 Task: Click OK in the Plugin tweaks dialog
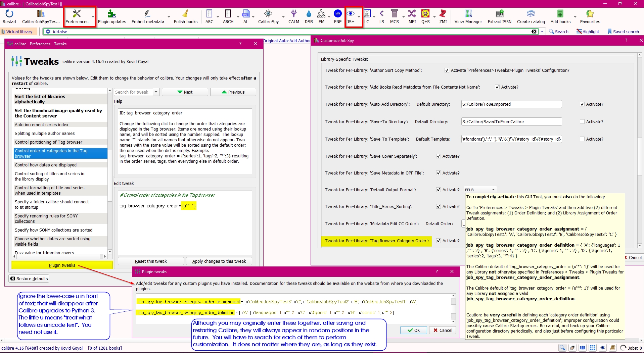coord(414,331)
